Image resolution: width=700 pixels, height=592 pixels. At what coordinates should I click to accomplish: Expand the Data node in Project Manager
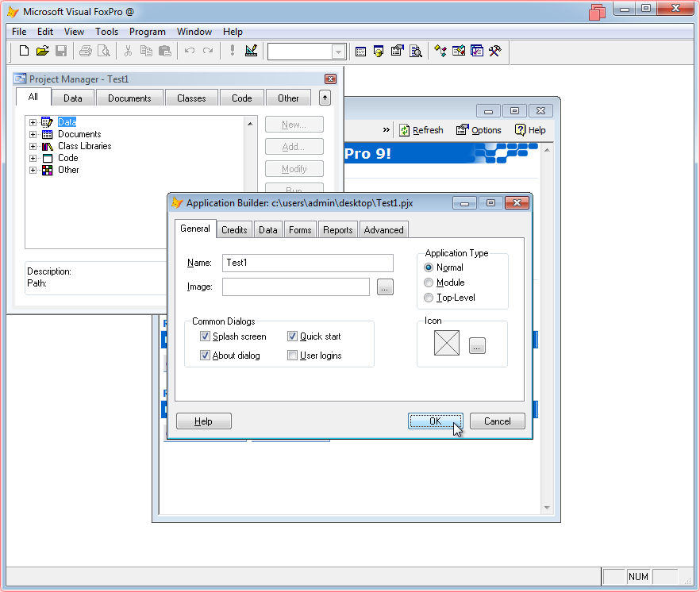click(x=33, y=122)
